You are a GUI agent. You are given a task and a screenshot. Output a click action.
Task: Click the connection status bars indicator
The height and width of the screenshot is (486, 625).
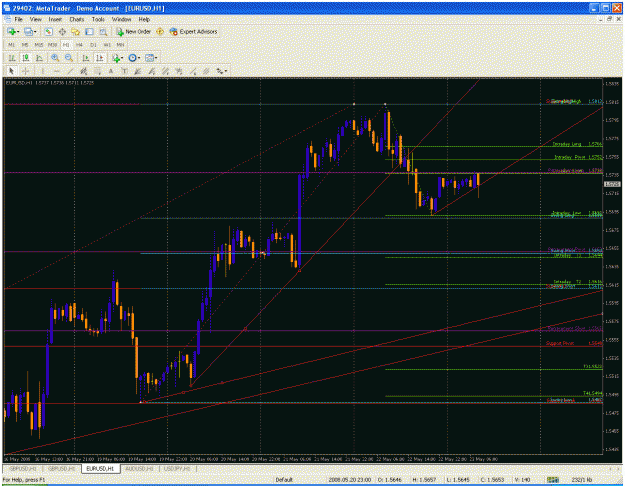click(x=552, y=480)
